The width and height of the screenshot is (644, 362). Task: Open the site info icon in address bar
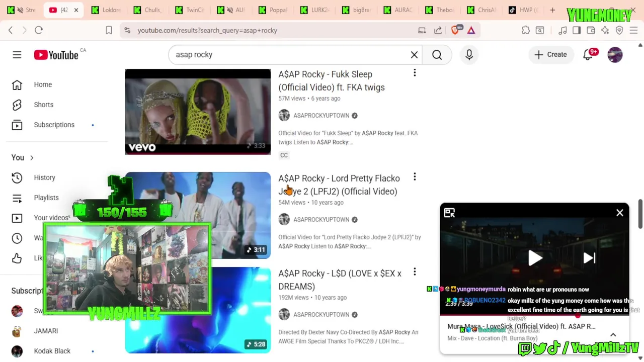[x=127, y=30]
